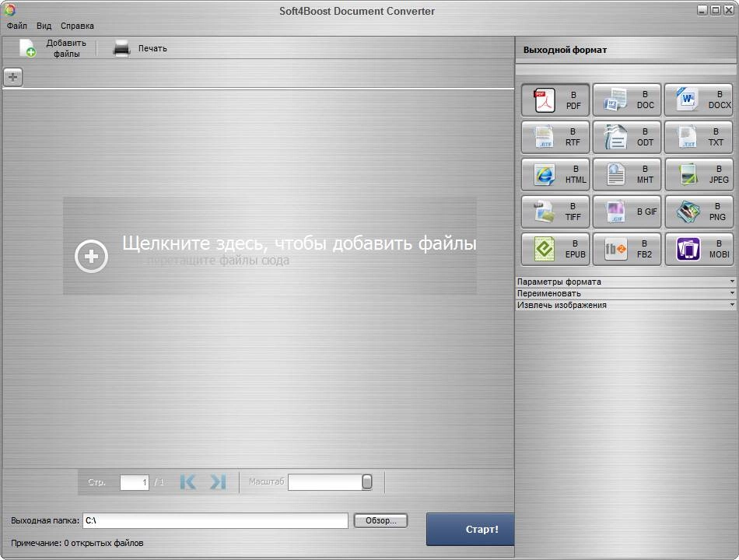Click the Выходной формат header
The image size is (739, 560).
coord(565,50)
